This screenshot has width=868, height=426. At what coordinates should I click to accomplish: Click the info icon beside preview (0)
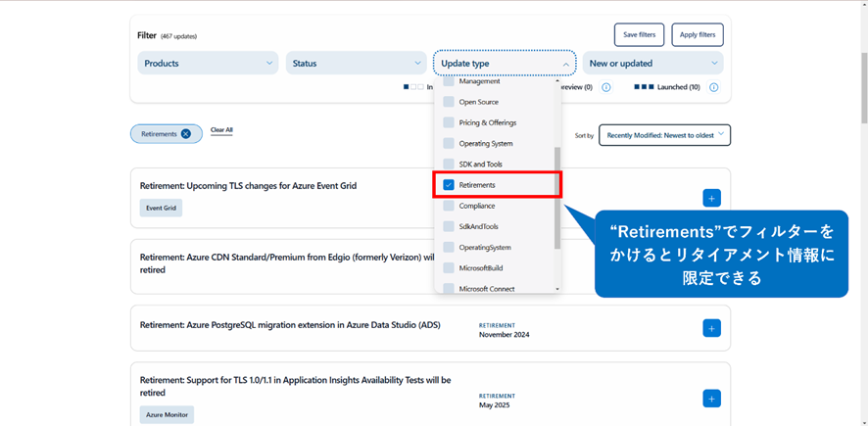click(606, 87)
